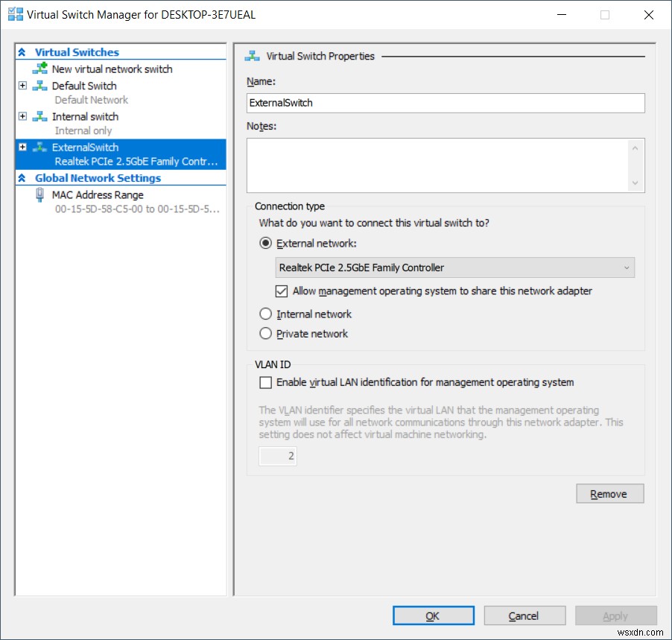Click the Internal switch icon
Image resolution: width=672 pixels, height=640 pixels.
click(39, 116)
